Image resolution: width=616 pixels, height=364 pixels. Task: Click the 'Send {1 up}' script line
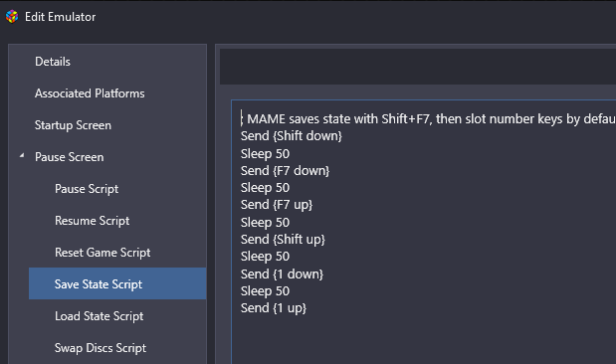point(273,308)
